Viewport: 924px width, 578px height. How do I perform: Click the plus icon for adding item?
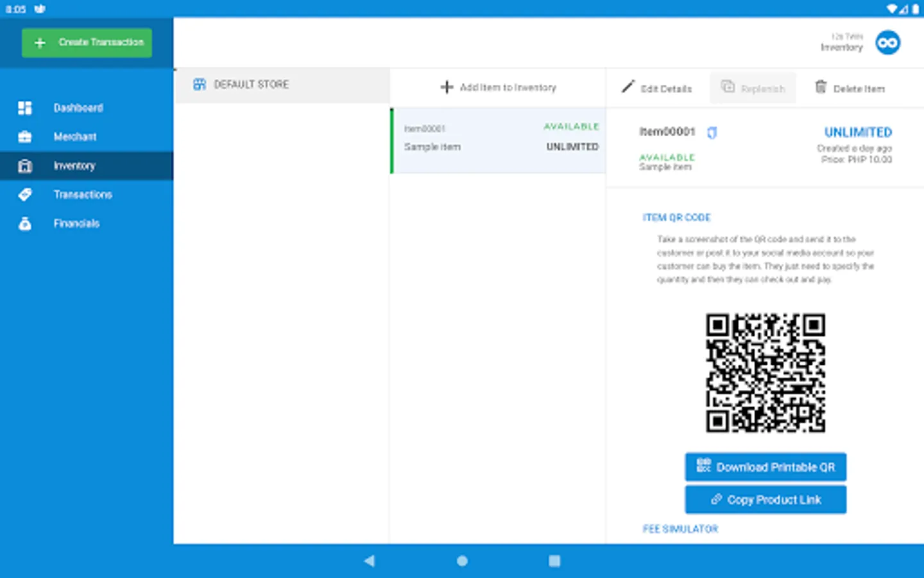click(x=447, y=87)
